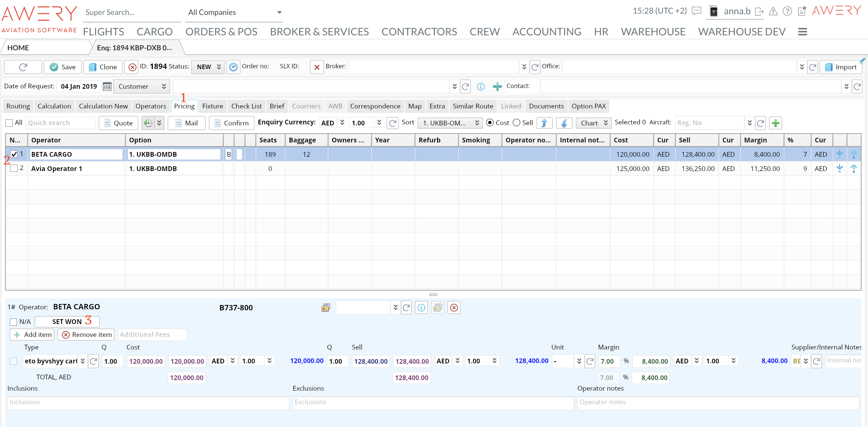
Task: Click the calendar icon next to request date
Action: 107,87
